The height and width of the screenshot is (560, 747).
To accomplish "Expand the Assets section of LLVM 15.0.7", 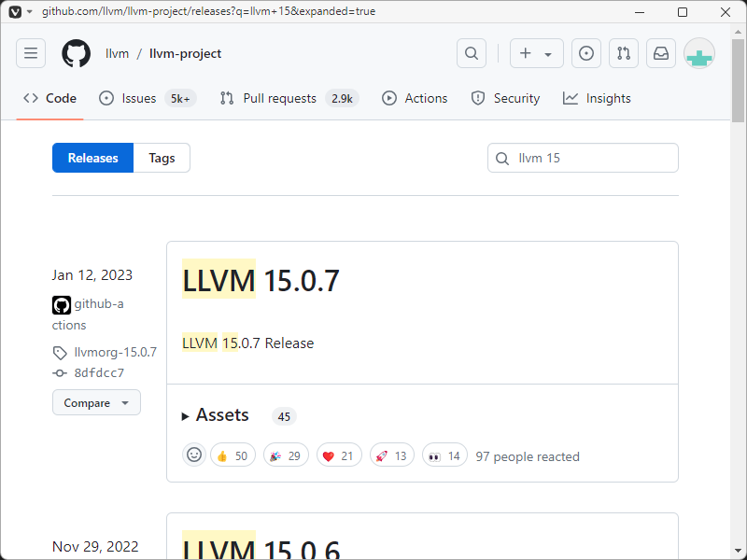I will (216, 415).
